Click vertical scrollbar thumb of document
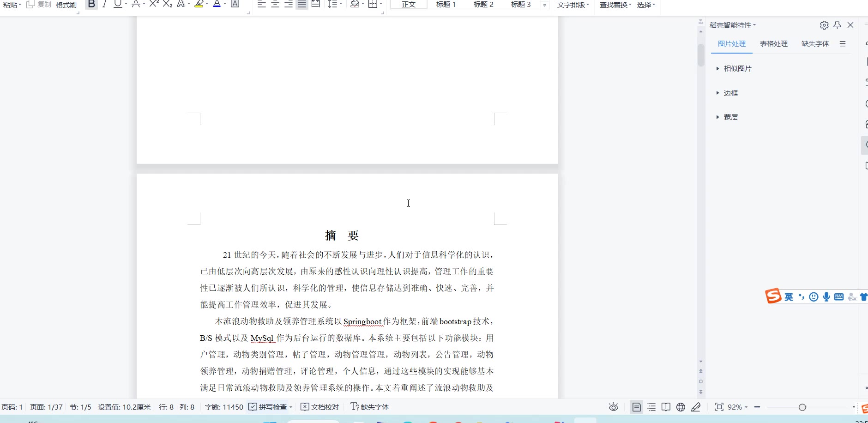Viewport: 868px width, 423px height. [x=701, y=54]
